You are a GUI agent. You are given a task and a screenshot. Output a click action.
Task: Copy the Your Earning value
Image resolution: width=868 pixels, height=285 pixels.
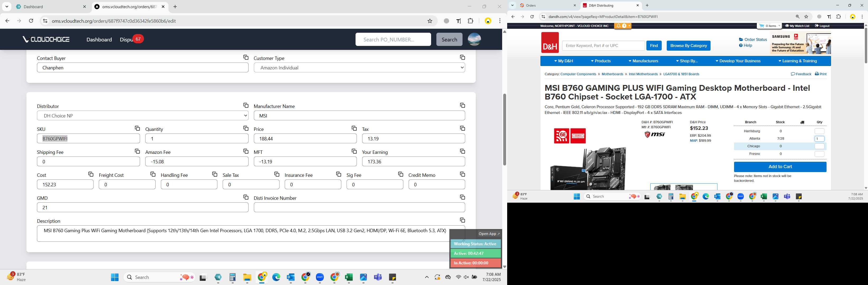(x=462, y=151)
